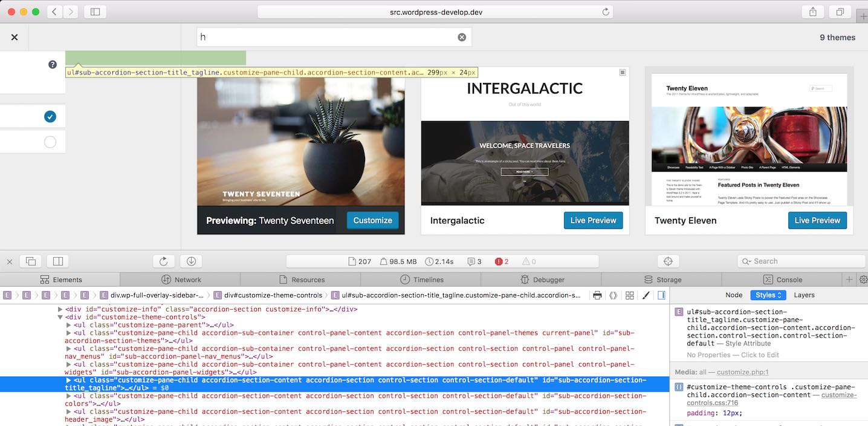Select the Node sidebar panel
Screen dimensions: 868x426
(x=734, y=295)
